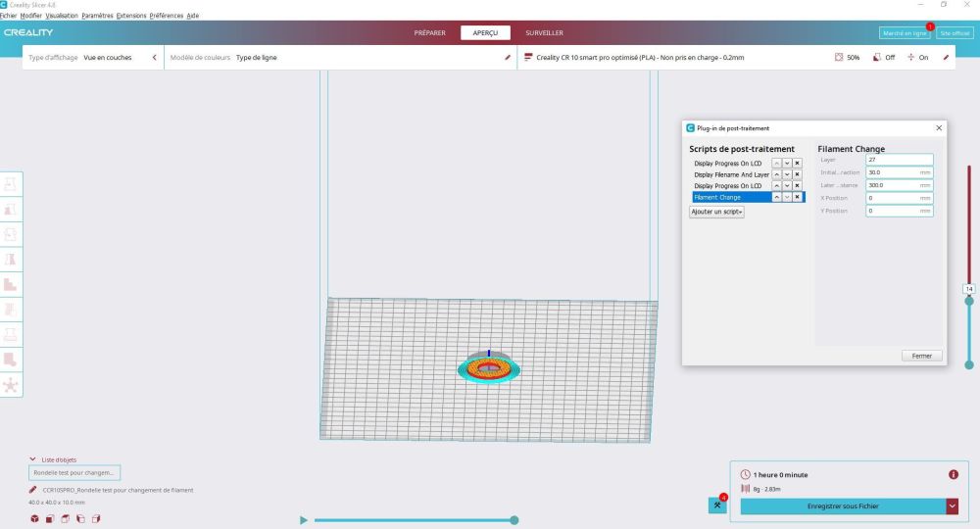Screen dimensions: 980x529
Task: Select Display Filename And Layer script row
Action: coord(731,174)
